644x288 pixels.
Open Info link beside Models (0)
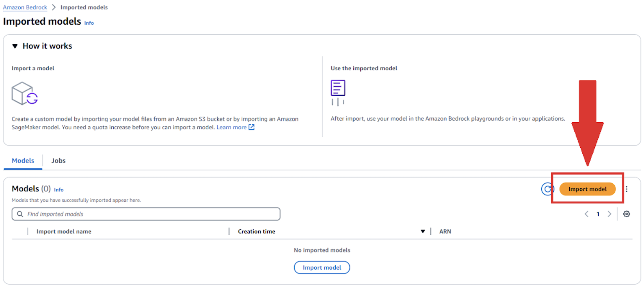pyautogui.click(x=59, y=190)
